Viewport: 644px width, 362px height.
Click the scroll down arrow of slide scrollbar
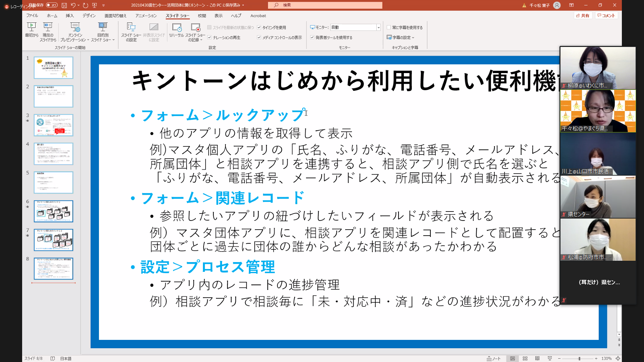(619, 335)
